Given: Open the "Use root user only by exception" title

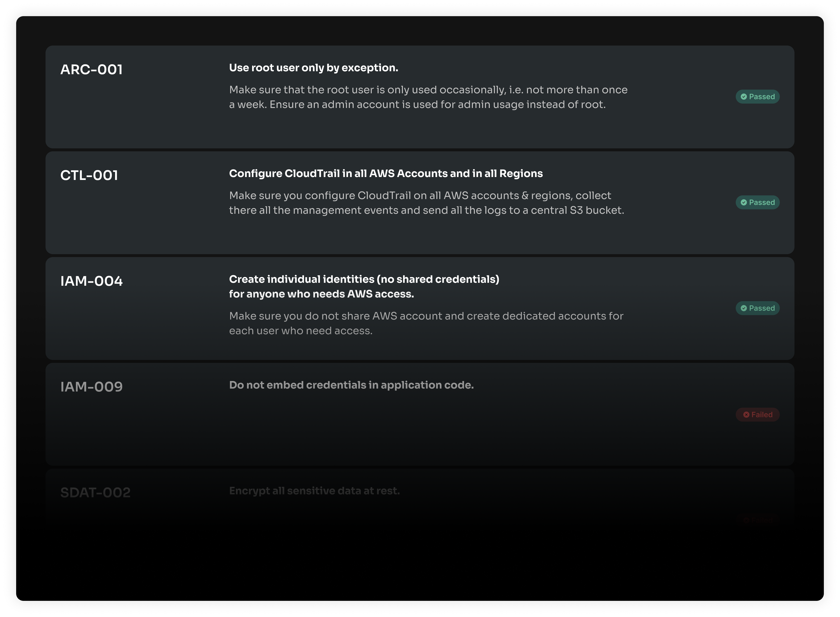Looking at the screenshot, I should [314, 68].
